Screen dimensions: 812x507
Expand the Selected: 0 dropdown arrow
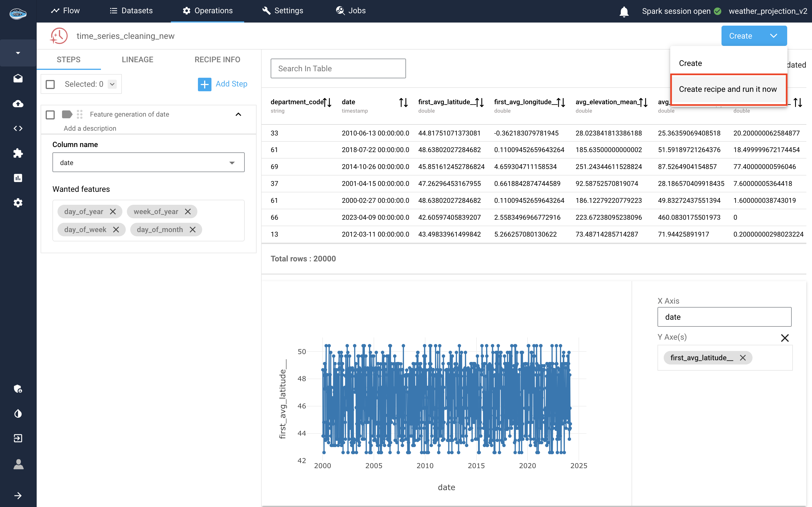tap(112, 84)
